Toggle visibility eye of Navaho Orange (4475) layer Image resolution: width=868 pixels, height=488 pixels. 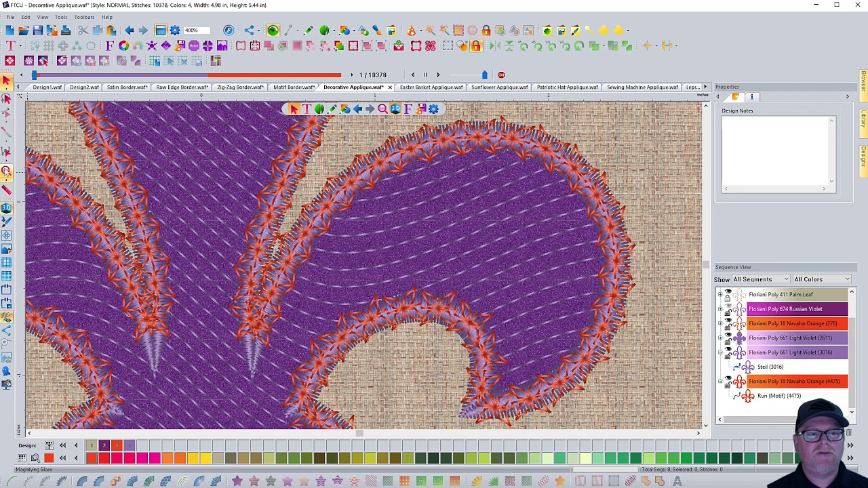(728, 378)
